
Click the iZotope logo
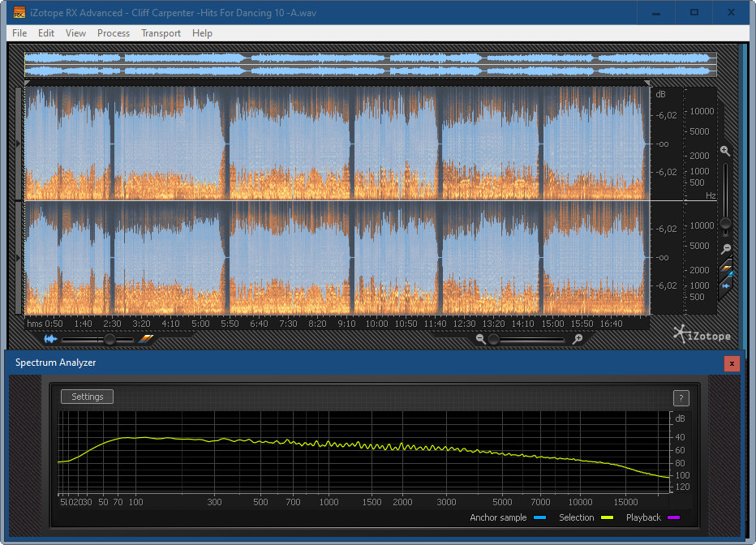coord(703,334)
